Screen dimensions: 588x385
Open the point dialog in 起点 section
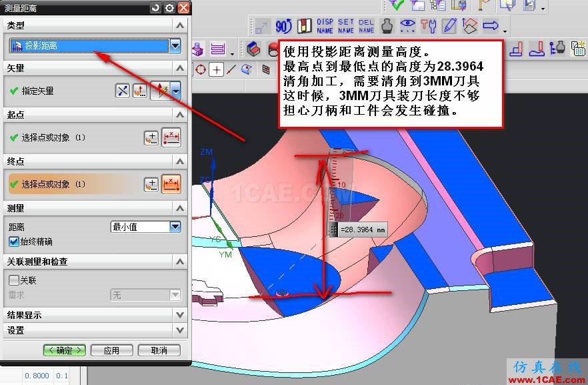pos(151,138)
